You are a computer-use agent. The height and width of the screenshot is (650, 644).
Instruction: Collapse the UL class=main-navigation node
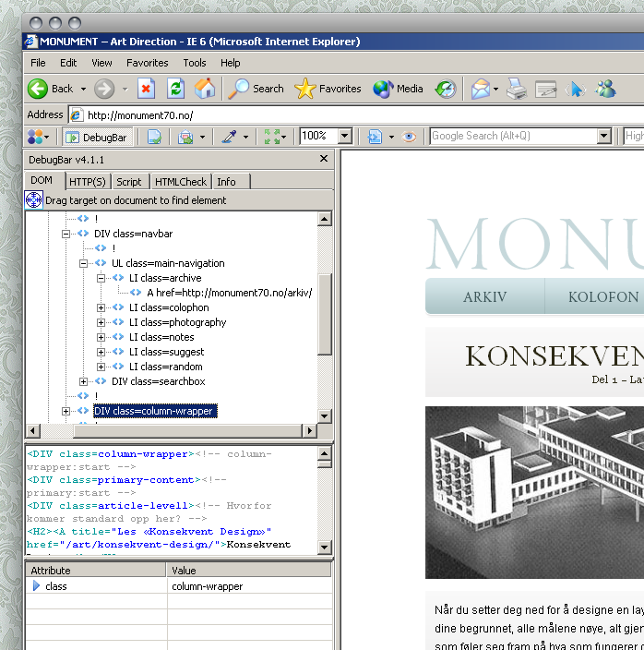coord(83,263)
